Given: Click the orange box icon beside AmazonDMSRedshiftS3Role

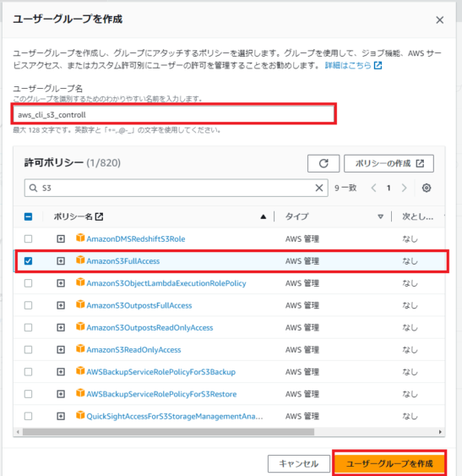Looking at the screenshot, I should 80,238.
